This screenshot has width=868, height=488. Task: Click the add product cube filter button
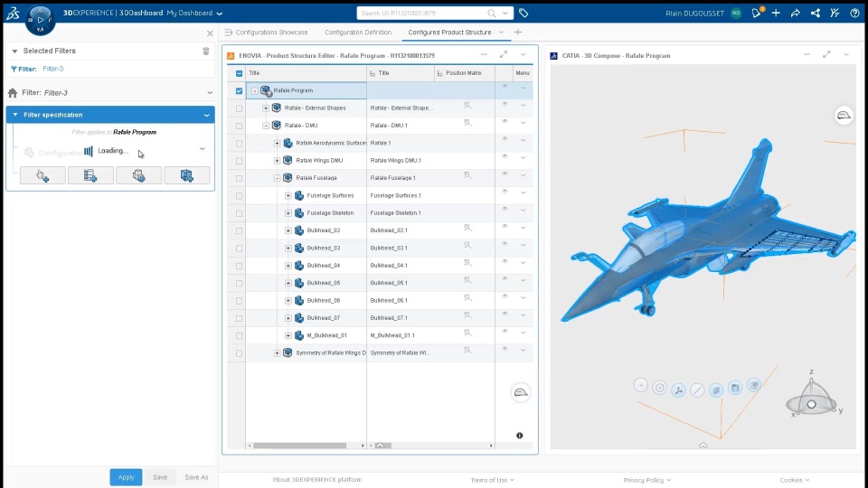tap(187, 175)
